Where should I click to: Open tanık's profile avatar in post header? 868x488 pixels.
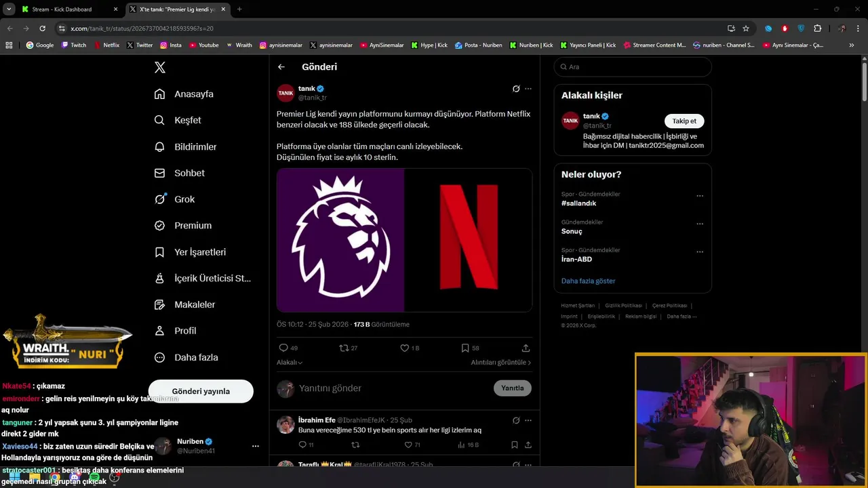(285, 93)
